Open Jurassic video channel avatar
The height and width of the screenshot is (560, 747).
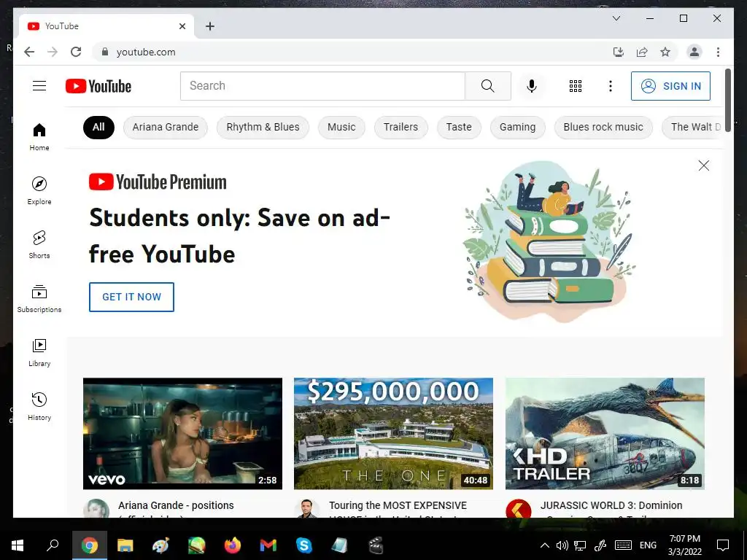click(x=519, y=509)
